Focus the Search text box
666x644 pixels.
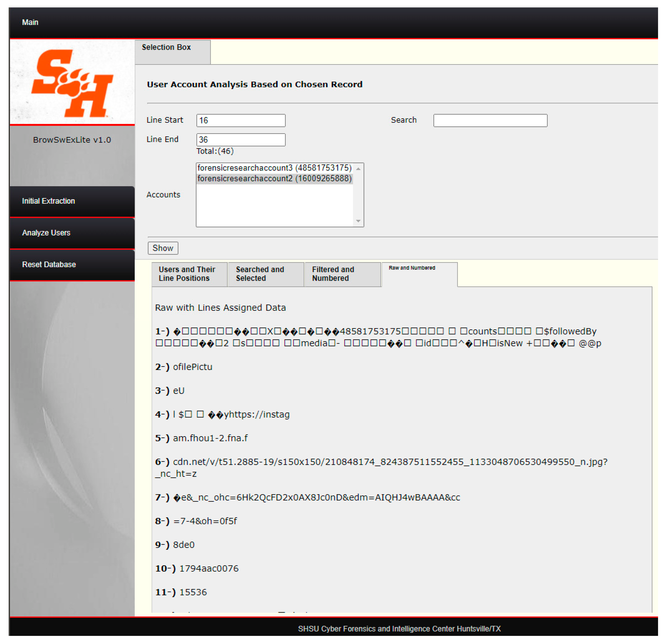tap(490, 121)
